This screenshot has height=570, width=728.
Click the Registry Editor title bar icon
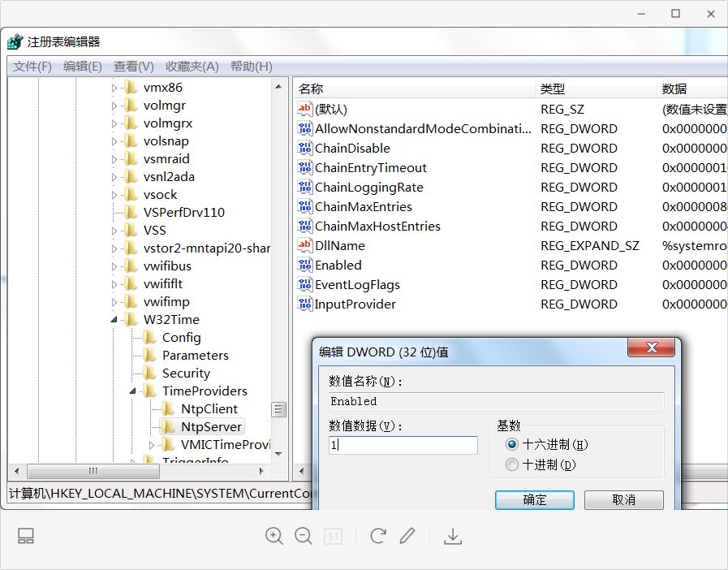pyautogui.click(x=15, y=41)
